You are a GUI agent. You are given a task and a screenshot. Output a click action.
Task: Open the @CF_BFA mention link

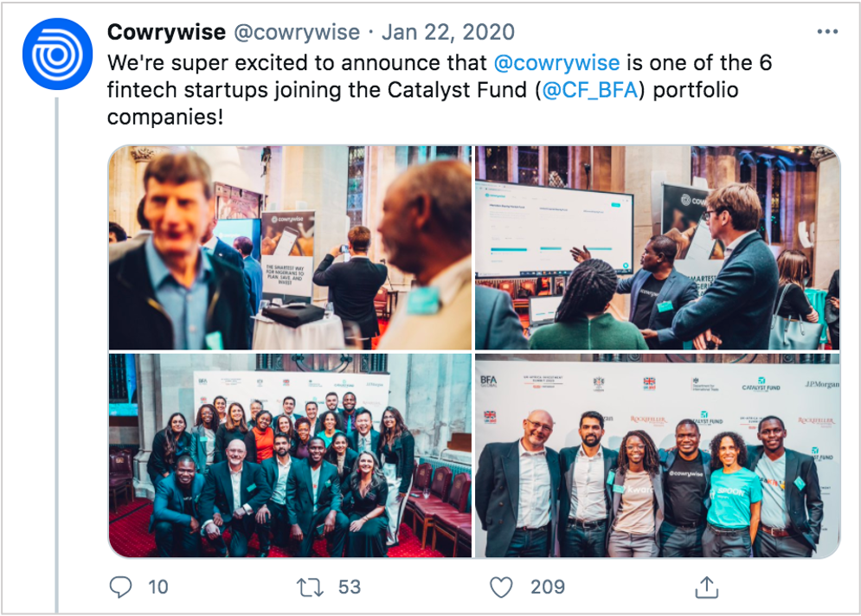click(590, 89)
